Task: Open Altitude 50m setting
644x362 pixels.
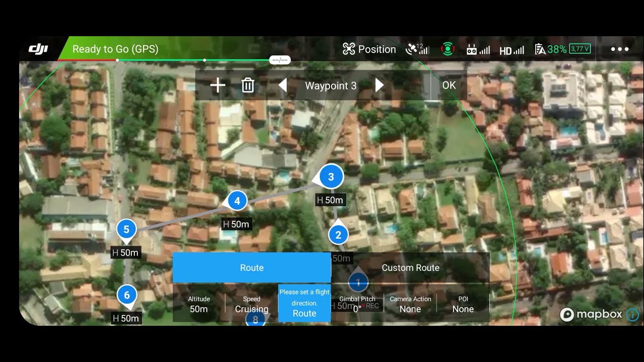Action: (x=199, y=304)
